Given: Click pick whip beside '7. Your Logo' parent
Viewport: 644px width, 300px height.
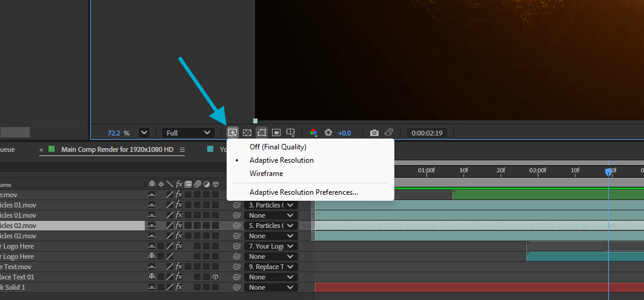Looking at the screenshot, I should point(236,246).
